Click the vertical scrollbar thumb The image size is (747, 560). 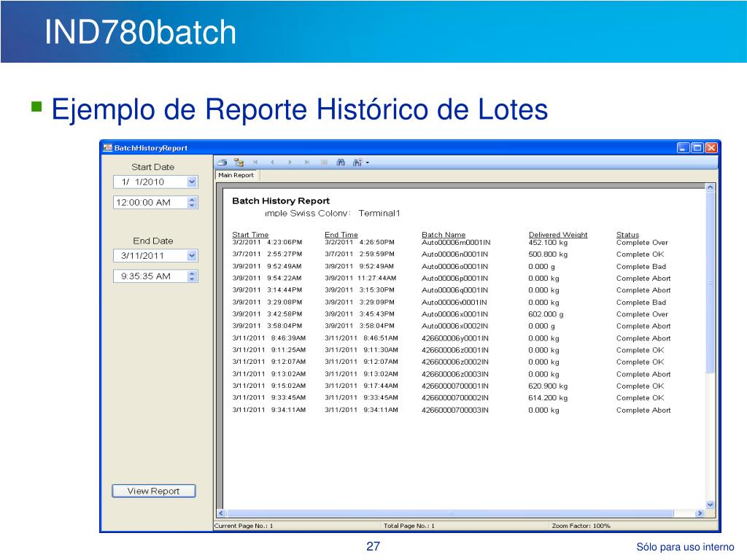pyautogui.click(x=710, y=282)
